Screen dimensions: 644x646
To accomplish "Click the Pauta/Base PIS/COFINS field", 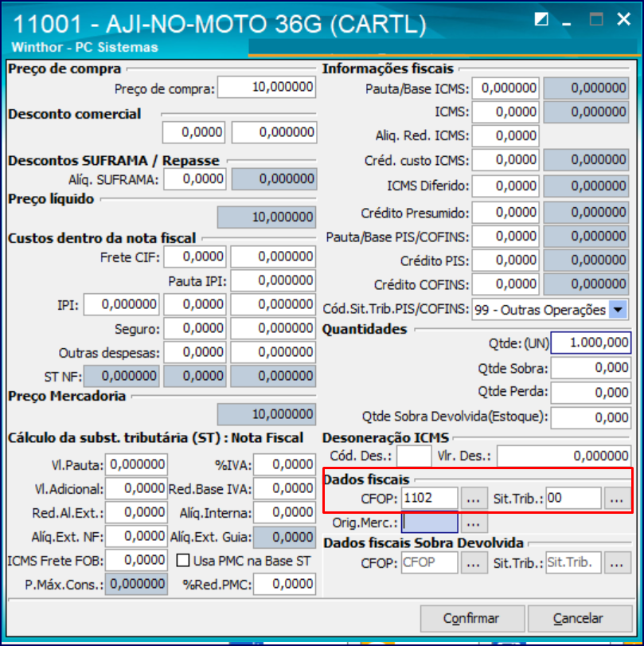I will 505,237.
